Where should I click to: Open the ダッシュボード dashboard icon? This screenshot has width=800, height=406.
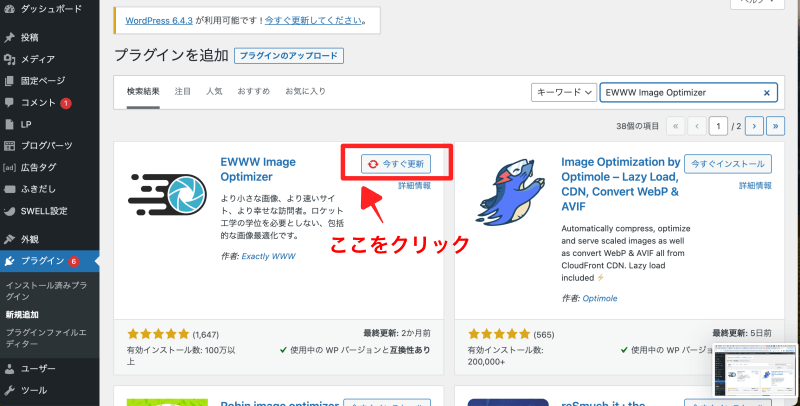click(x=9, y=9)
